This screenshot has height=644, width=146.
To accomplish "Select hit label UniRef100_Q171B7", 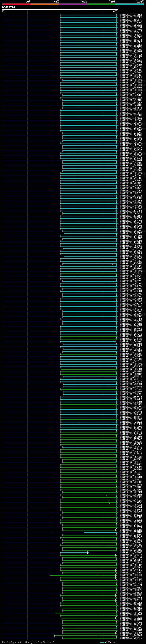I will click(x=131, y=100).
